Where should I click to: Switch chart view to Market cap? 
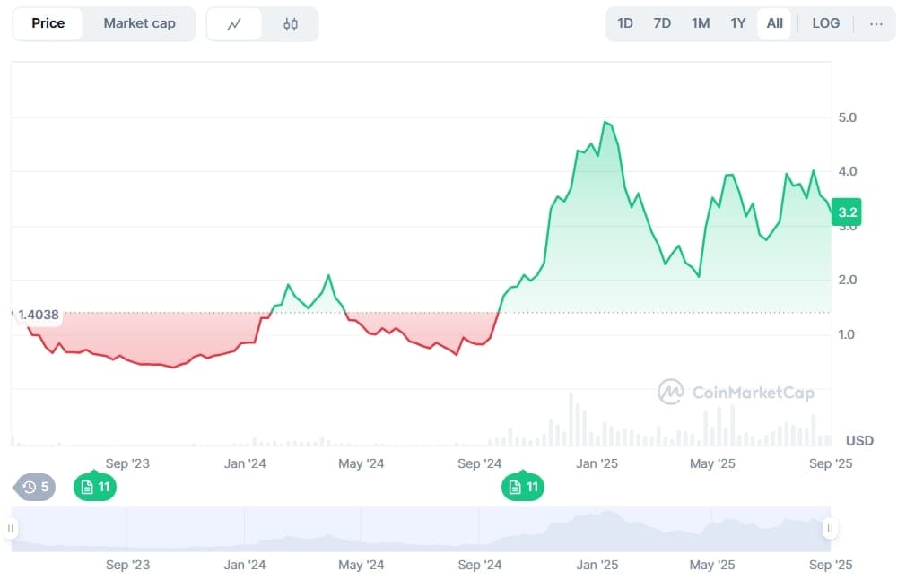click(139, 23)
